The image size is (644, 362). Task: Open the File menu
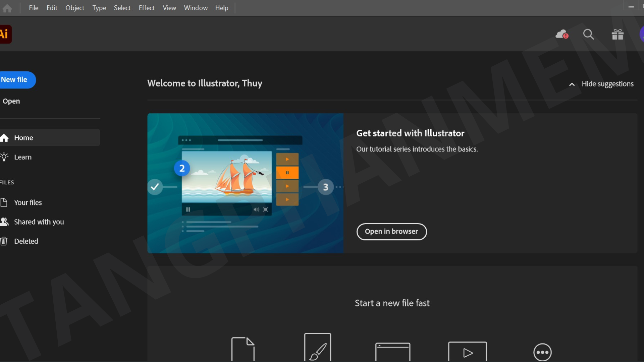coord(34,8)
